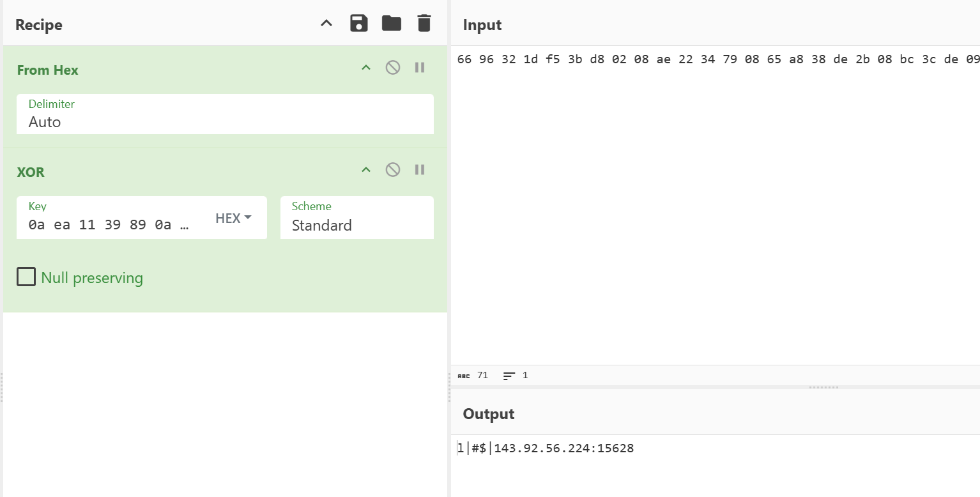Toggle Null preserving checkbox

[26, 277]
